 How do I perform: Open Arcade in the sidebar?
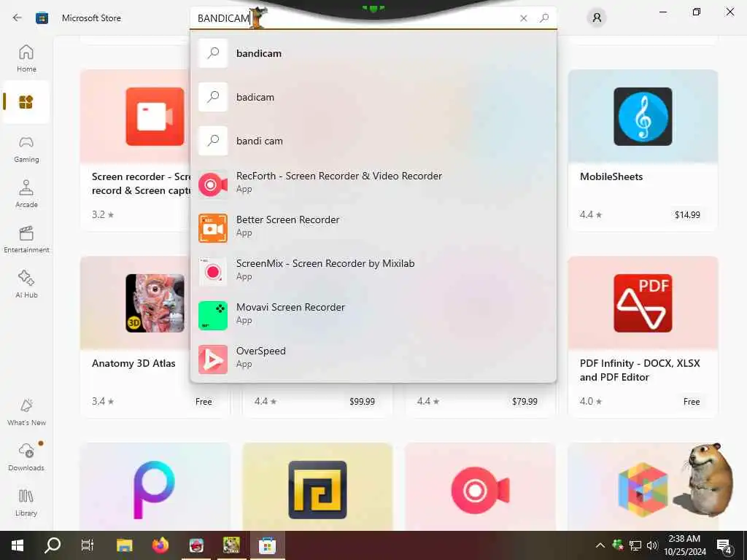26,194
